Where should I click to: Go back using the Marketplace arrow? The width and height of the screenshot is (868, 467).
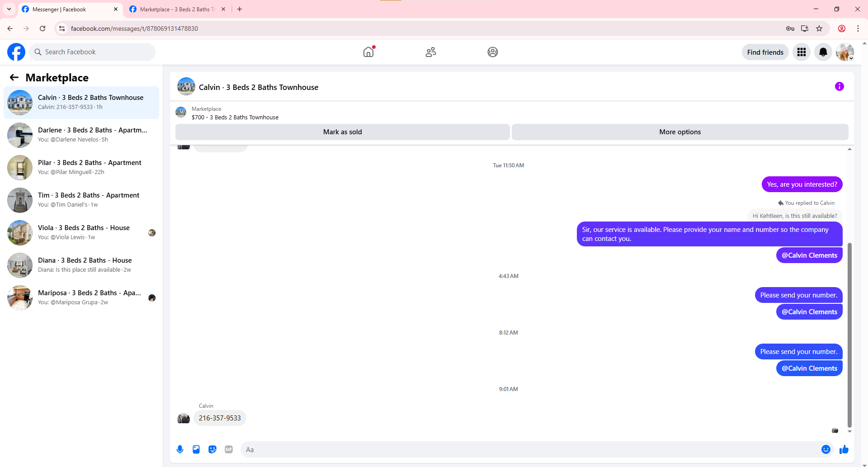click(14, 77)
